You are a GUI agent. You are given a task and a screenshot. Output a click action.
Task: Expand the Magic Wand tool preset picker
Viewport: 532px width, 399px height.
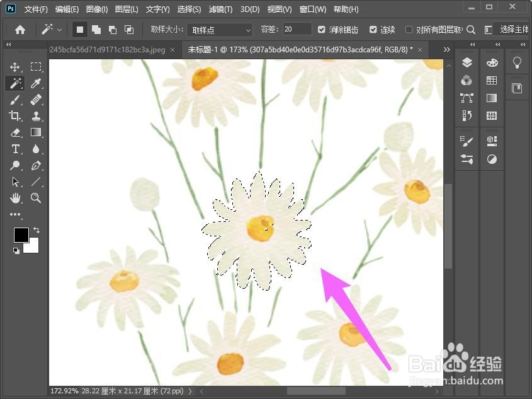tap(59, 30)
